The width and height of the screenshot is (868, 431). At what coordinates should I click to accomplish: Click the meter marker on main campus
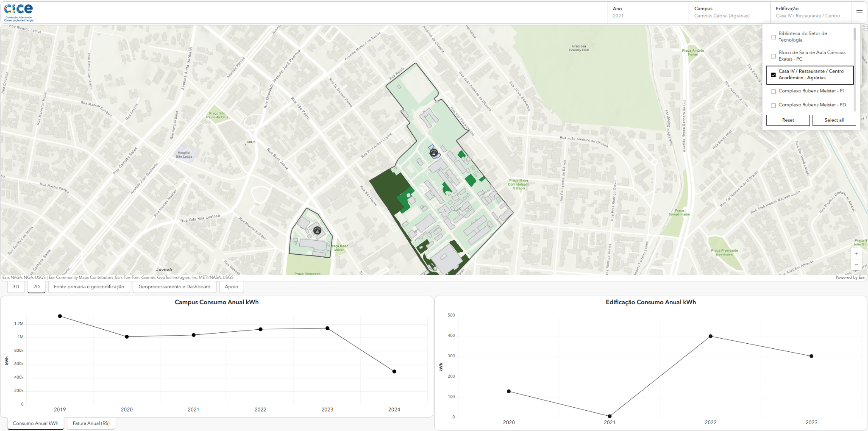[434, 153]
